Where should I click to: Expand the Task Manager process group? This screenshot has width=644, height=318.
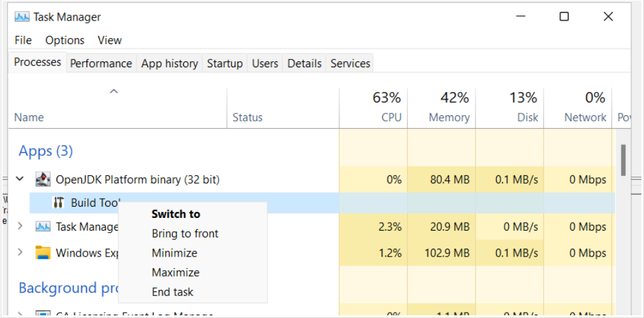point(20,227)
